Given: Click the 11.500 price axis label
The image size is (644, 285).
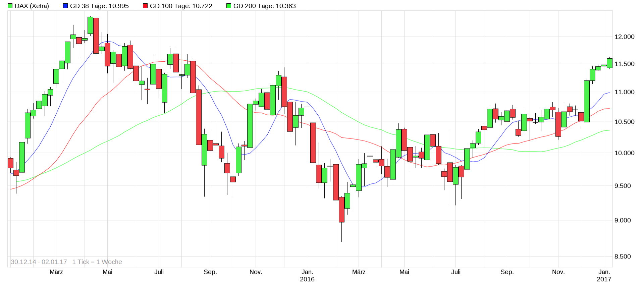Looking at the screenshot, I should point(624,64).
